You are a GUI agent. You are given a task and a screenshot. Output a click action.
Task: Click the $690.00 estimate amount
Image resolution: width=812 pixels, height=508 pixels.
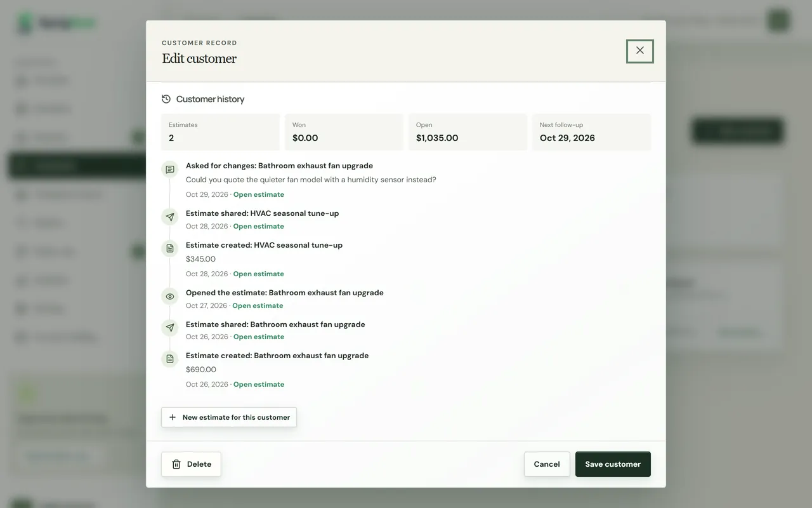click(201, 370)
